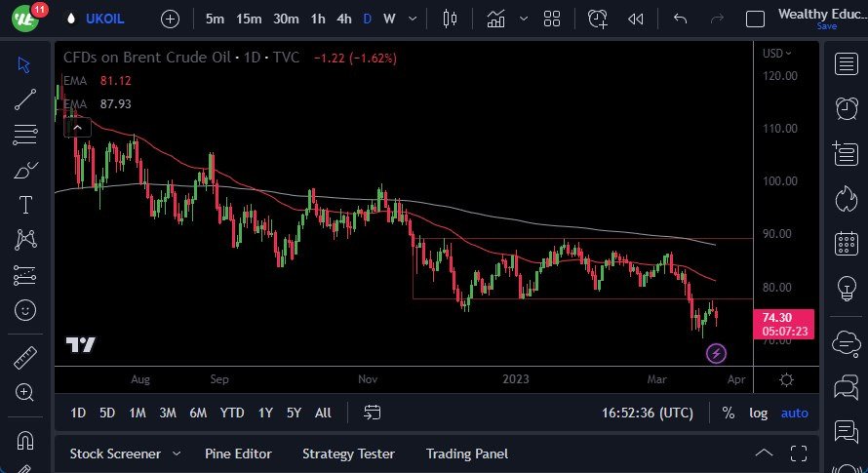
Task: Open the candlestick chart style selector
Action: click(450, 19)
